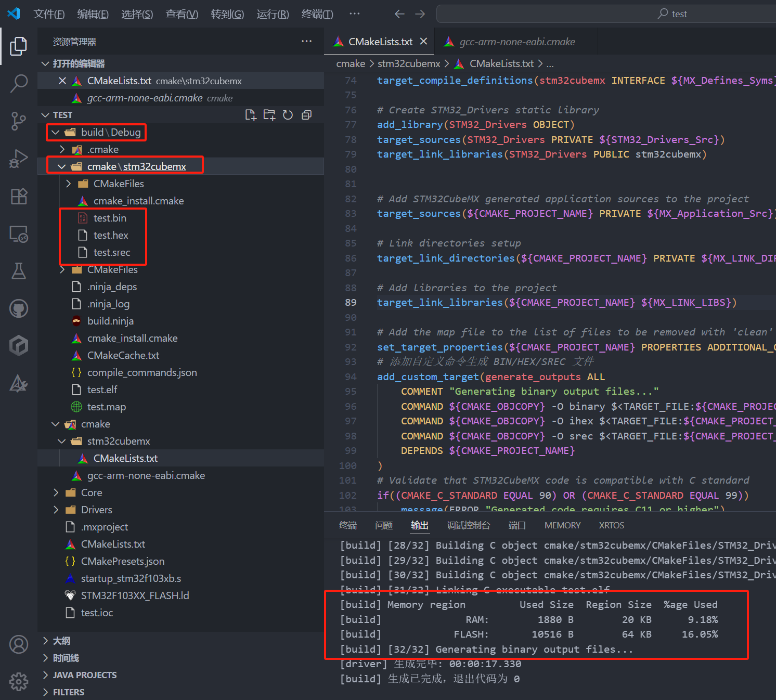776x700 pixels.
Task: Close the CMakeLists.txt editor tab
Action: click(424, 42)
